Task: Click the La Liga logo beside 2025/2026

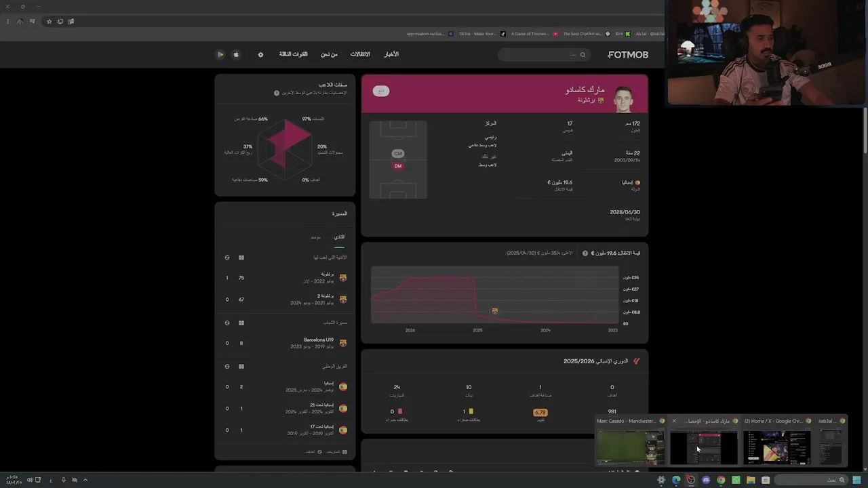Action: pyautogui.click(x=636, y=361)
